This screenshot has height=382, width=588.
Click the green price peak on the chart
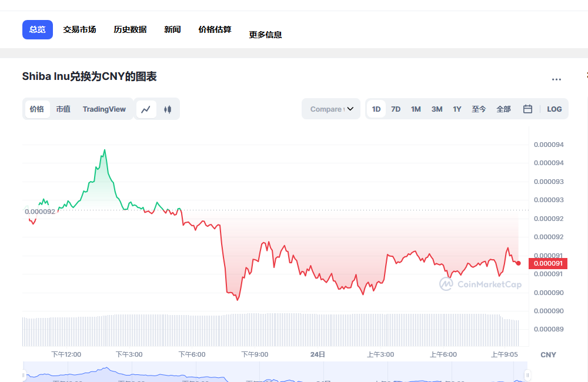pyautogui.click(x=105, y=150)
